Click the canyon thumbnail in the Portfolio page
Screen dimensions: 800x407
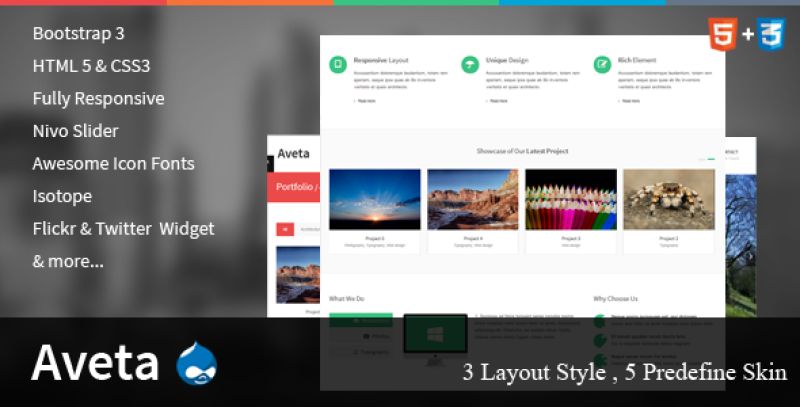(x=298, y=275)
